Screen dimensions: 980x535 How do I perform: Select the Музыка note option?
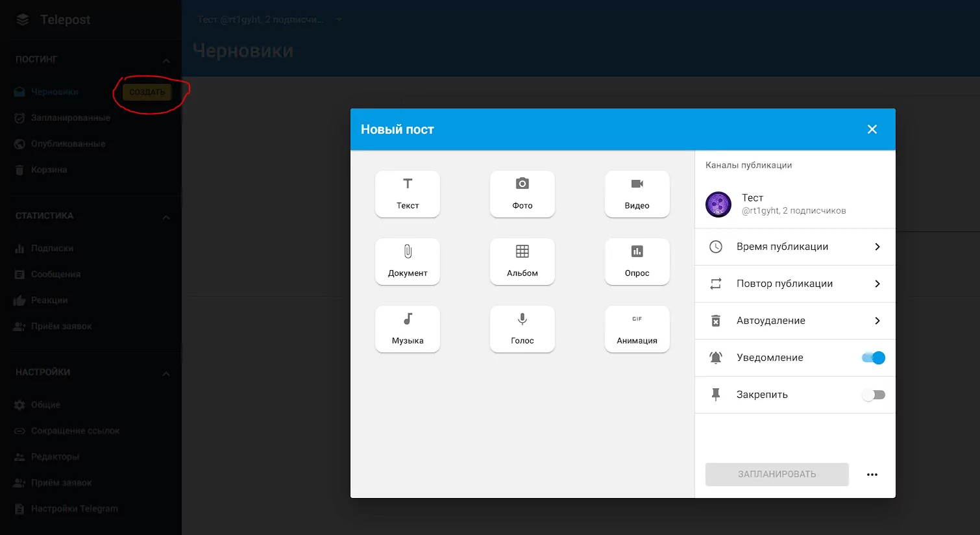(408, 329)
